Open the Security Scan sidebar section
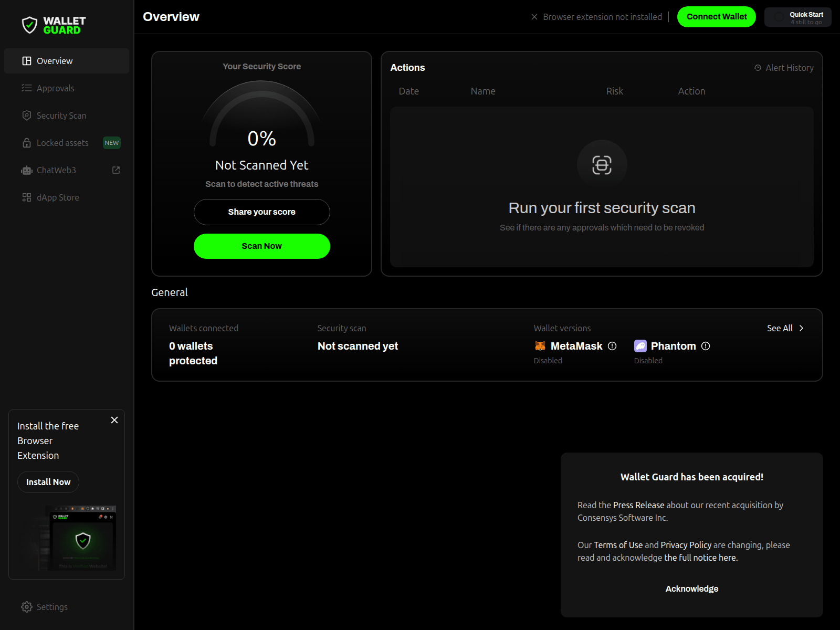Screen dimensions: 840x630 pos(61,115)
